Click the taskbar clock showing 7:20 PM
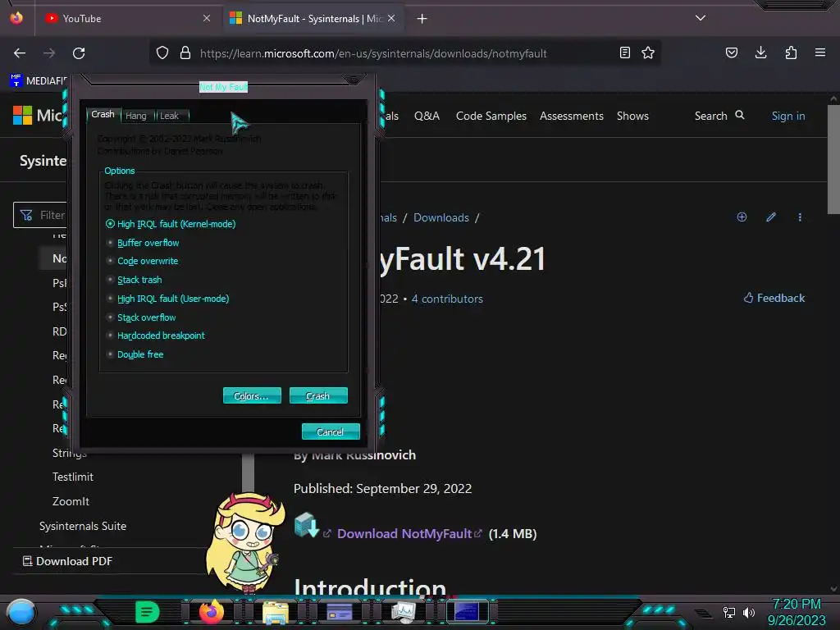Viewport: 840px width, 630px height. [796, 604]
